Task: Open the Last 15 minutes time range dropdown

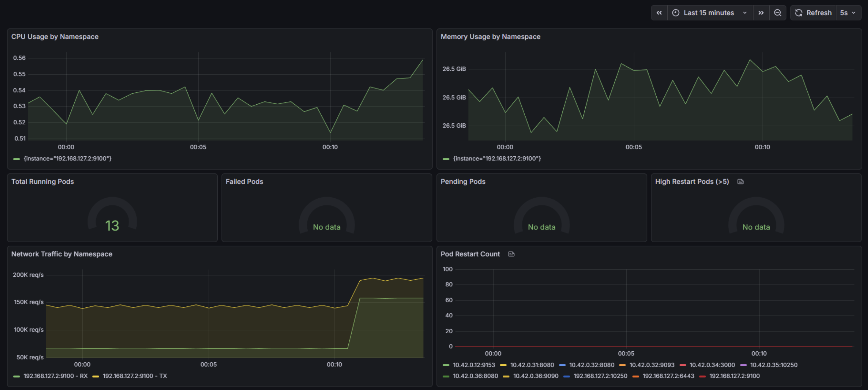Action: [709, 13]
